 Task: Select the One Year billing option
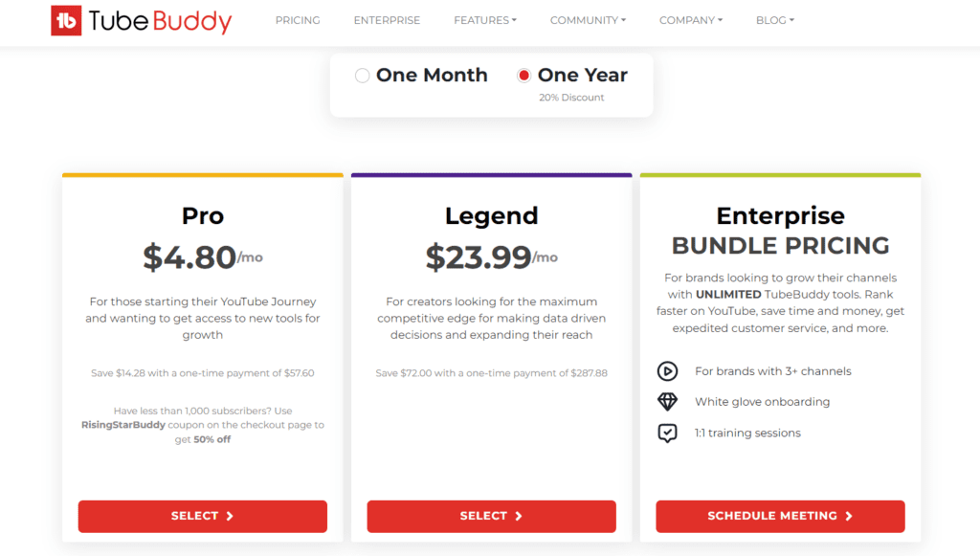pyautogui.click(x=523, y=76)
